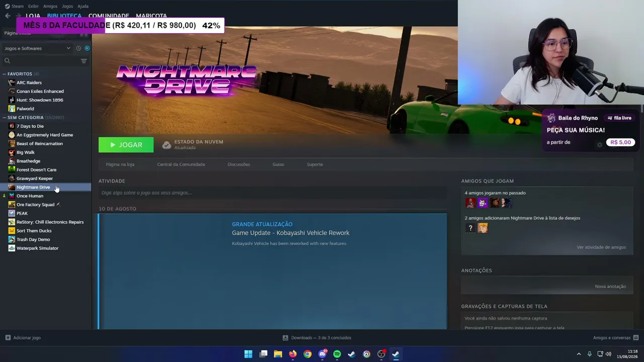Open the Amigos menu

click(50, 6)
